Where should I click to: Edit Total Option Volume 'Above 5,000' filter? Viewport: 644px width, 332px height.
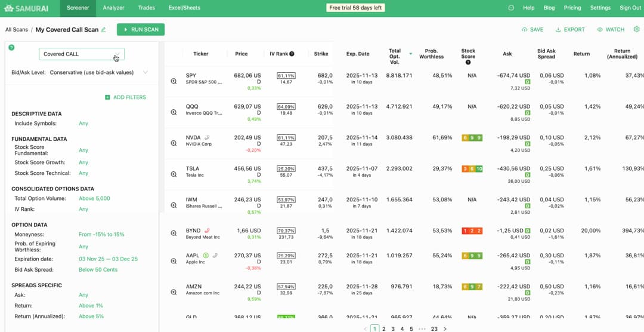[94, 198]
